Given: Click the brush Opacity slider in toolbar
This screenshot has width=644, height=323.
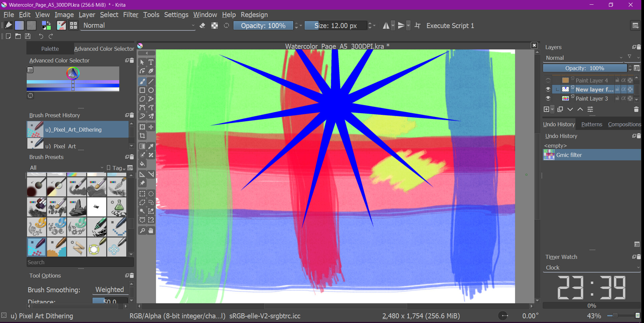Looking at the screenshot, I should coord(263,26).
